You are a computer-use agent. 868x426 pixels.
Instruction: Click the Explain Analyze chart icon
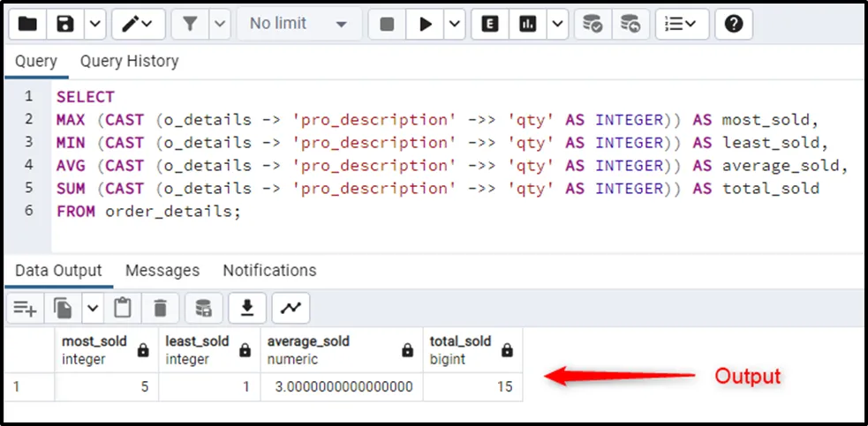point(529,24)
